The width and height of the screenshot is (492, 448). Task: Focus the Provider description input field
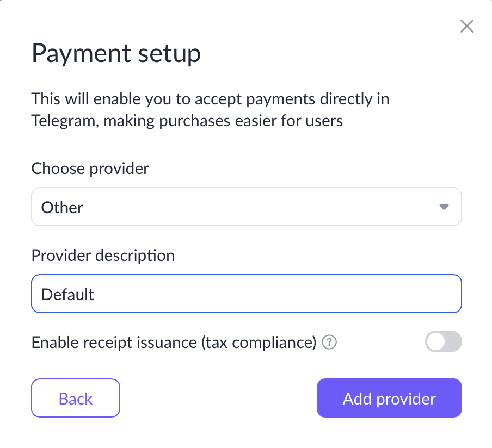pyautogui.click(x=247, y=294)
